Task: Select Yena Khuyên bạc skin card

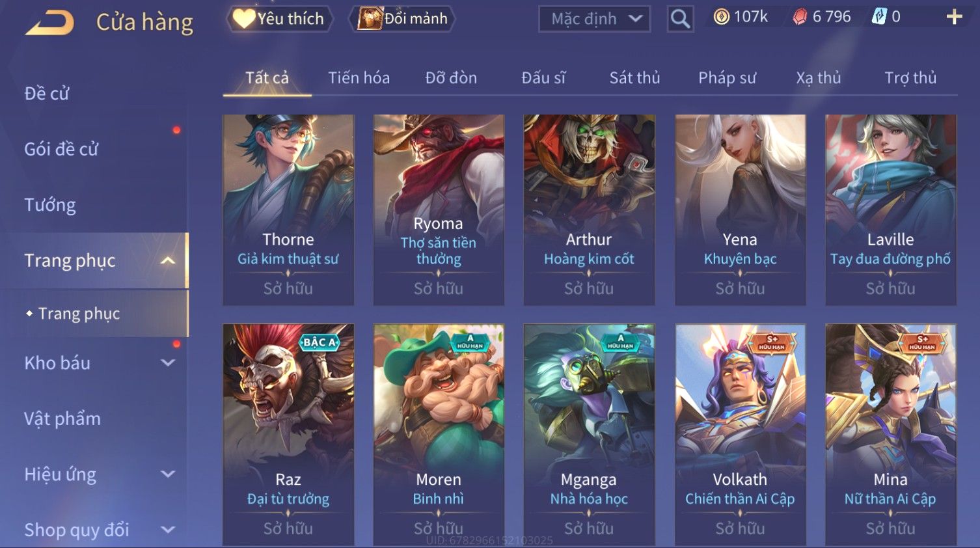Action: 740,210
